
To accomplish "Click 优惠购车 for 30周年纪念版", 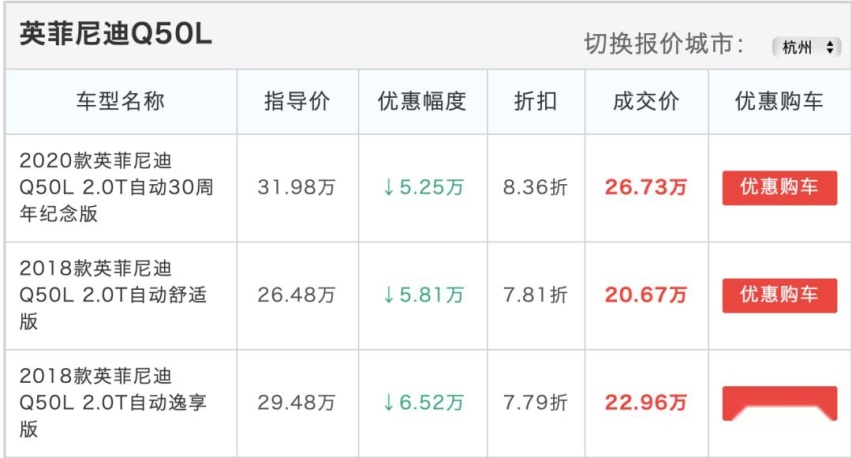I will tap(779, 187).
